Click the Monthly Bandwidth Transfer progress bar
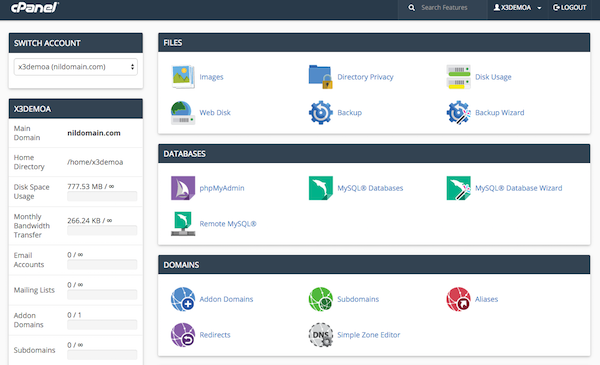This screenshot has width=600, height=365. [x=102, y=230]
